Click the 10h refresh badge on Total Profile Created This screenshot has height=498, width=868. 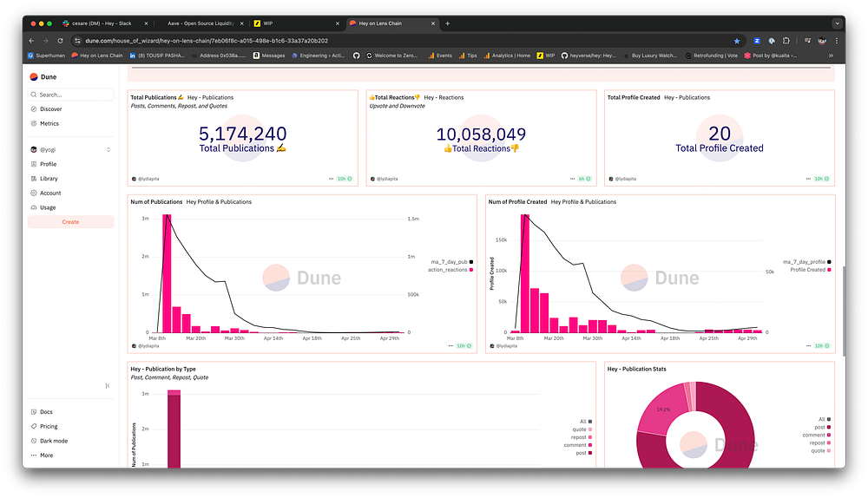point(822,179)
